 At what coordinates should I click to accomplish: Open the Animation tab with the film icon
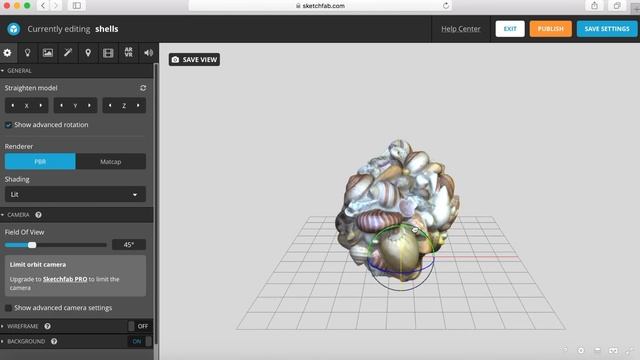point(108,53)
